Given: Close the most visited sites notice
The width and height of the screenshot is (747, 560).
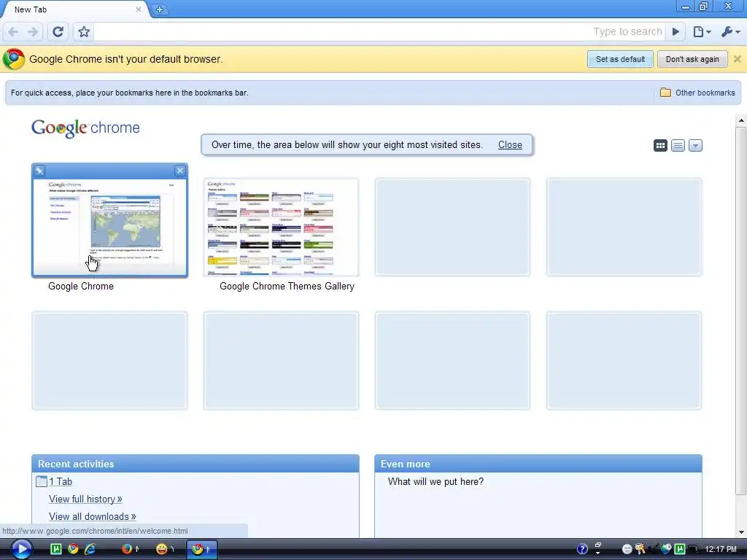Looking at the screenshot, I should pyautogui.click(x=510, y=145).
